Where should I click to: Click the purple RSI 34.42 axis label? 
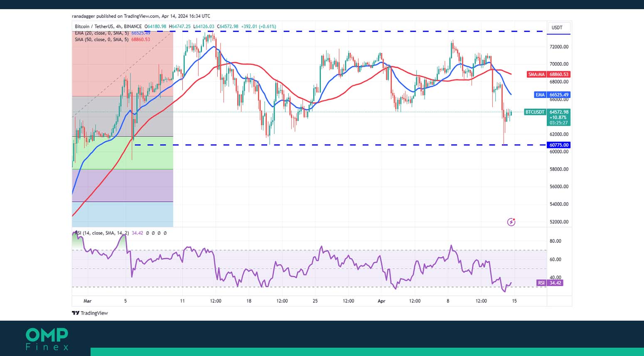550,283
